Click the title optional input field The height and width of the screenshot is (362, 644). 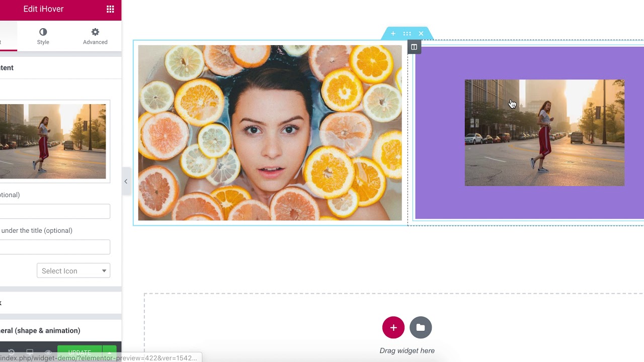coord(55,211)
